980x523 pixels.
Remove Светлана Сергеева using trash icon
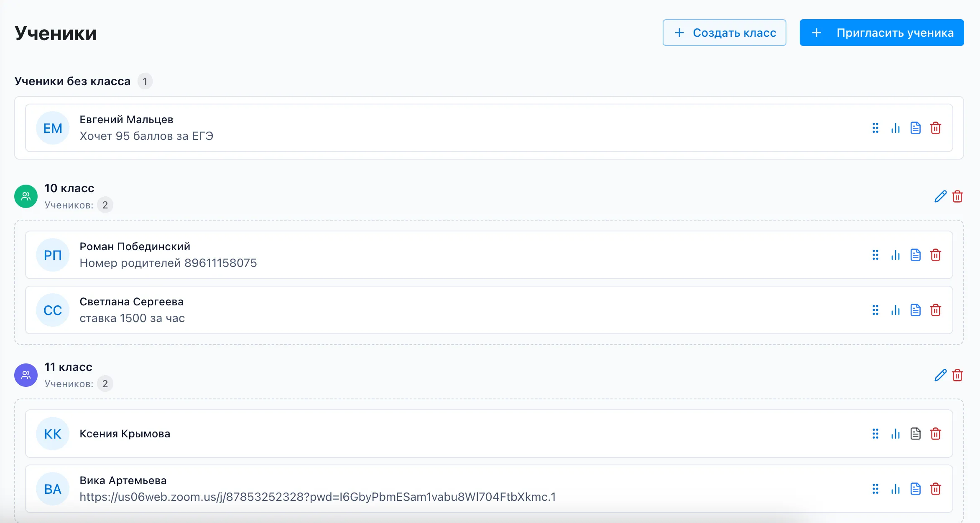pos(936,310)
